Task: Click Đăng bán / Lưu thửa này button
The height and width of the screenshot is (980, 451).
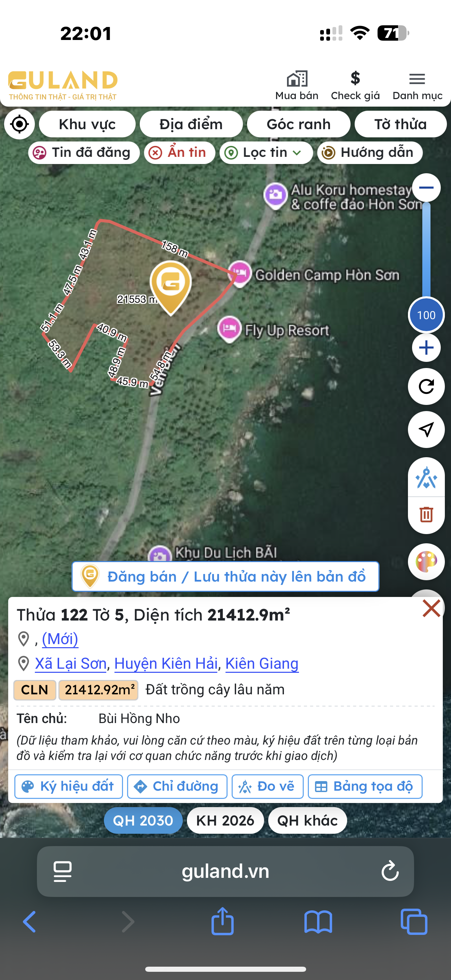Action: [x=225, y=576]
